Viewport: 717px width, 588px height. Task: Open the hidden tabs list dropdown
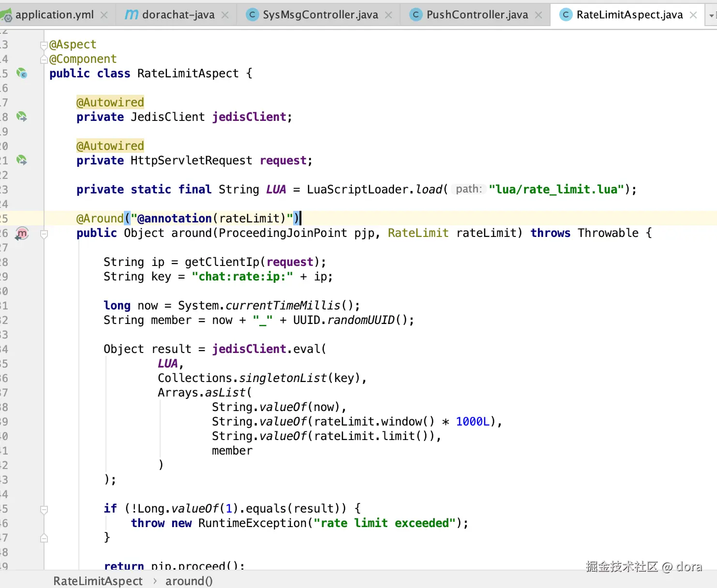(711, 15)
